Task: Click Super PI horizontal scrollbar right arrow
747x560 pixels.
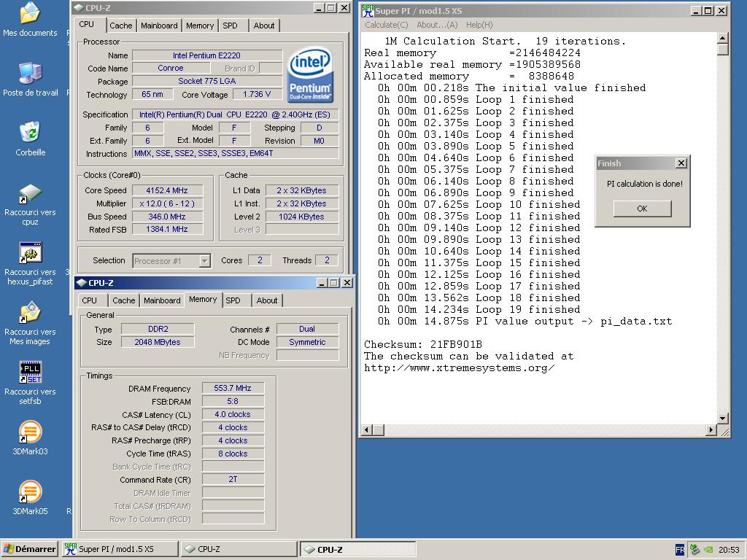Action: (x=711, y=430)
